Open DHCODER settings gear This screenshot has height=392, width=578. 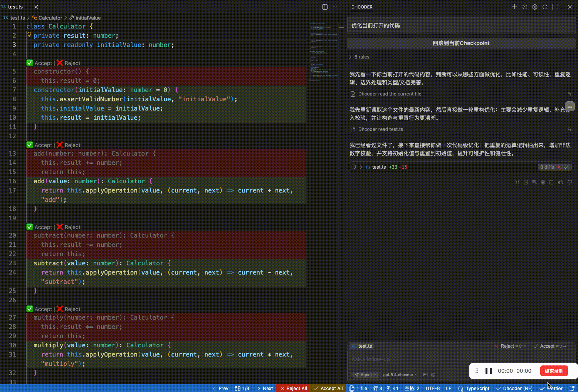535,7
